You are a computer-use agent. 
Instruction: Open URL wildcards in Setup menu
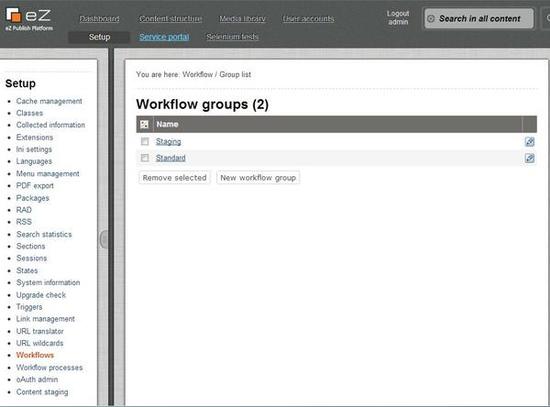[40, 343]
